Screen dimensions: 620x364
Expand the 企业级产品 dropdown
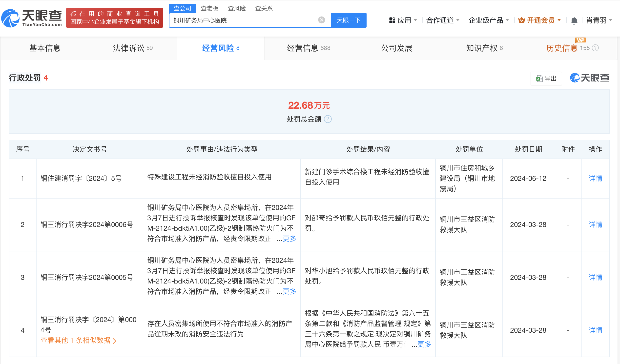coord(507,20)
